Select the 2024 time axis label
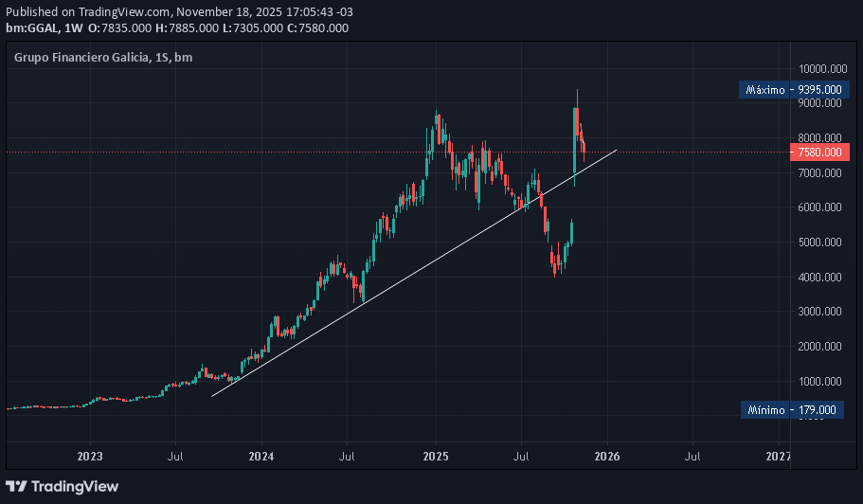 261,456
